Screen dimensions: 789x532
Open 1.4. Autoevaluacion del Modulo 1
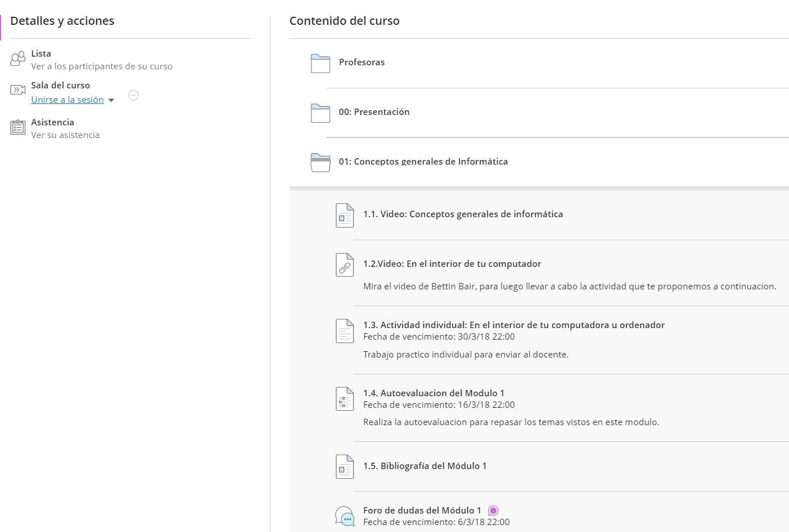click(x=434, y=393)
